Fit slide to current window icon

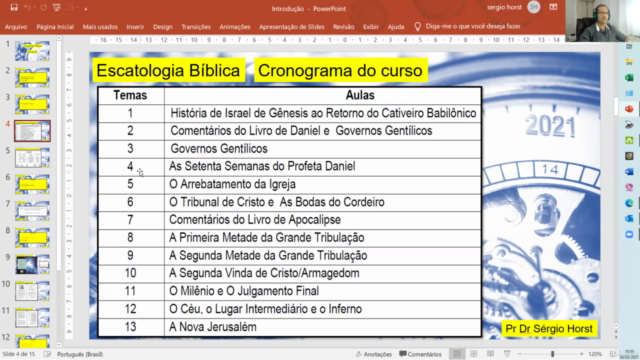click(613, 354)
